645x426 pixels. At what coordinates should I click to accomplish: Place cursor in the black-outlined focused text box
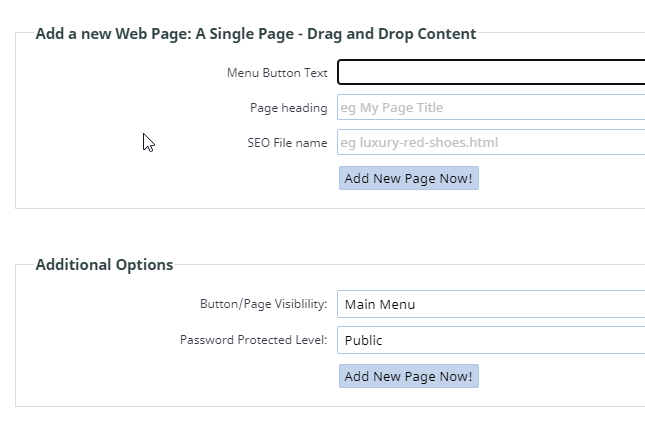pyautogui.click(x=491, y=72)
